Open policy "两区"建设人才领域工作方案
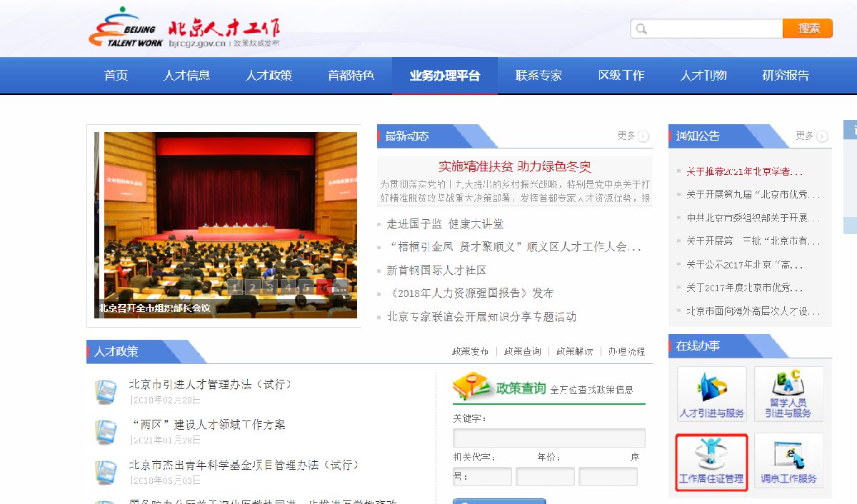Image resolution: width=857 pixels, height=504 pixels. 207,424
